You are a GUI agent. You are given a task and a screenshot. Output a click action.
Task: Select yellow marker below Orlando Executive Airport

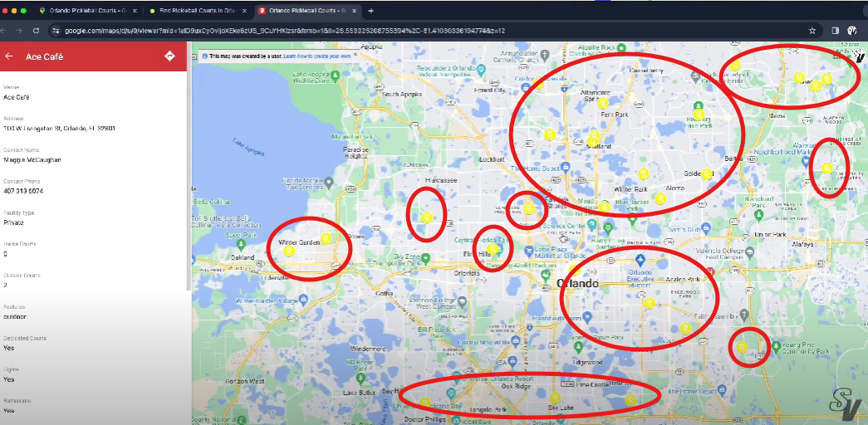coord(650,303)
